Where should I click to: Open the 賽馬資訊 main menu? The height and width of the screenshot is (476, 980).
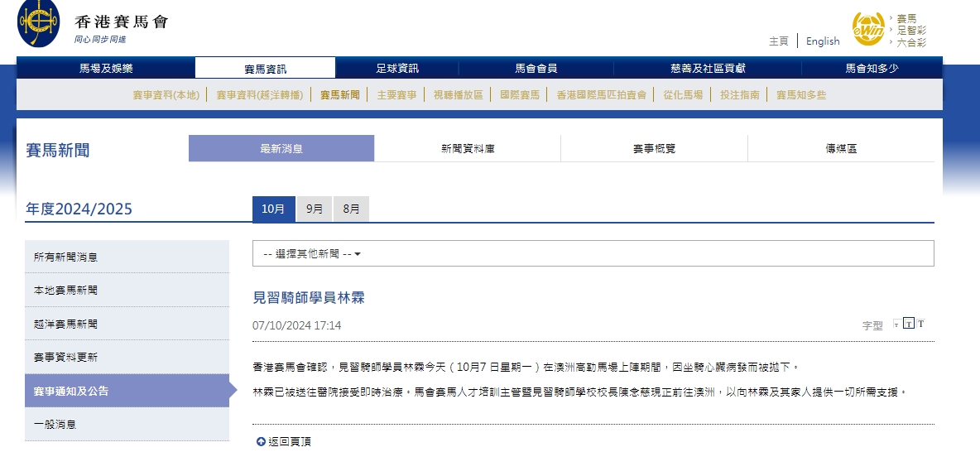pos(265,69)
